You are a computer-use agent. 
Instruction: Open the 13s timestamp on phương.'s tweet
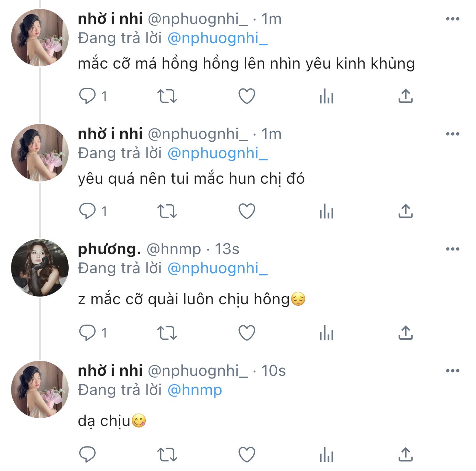(227, 249)
